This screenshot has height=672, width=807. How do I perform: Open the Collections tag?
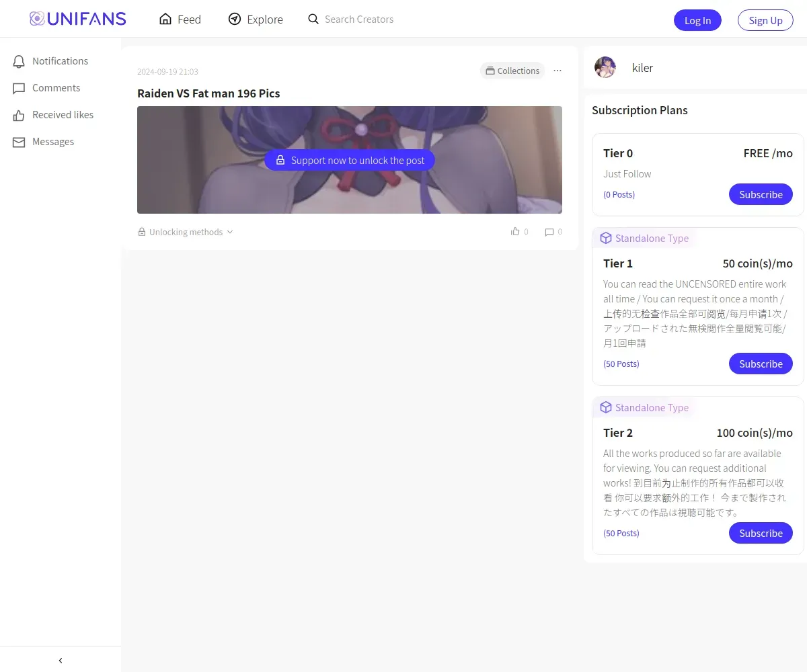(x=512, y=71)
